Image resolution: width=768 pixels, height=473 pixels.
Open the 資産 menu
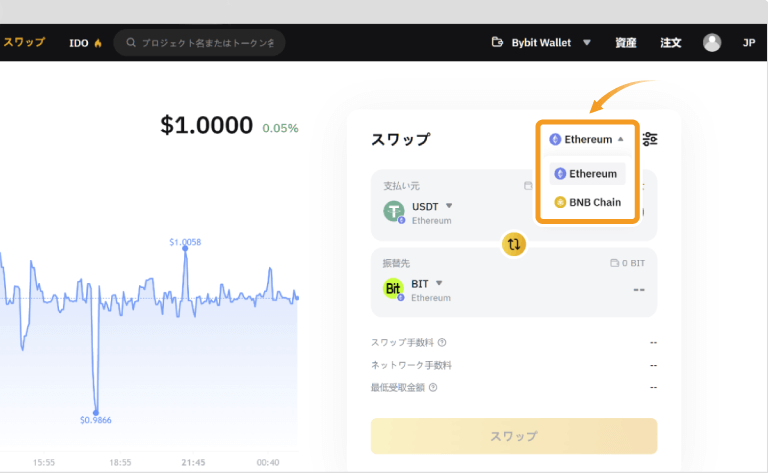[x=625, y=43]
